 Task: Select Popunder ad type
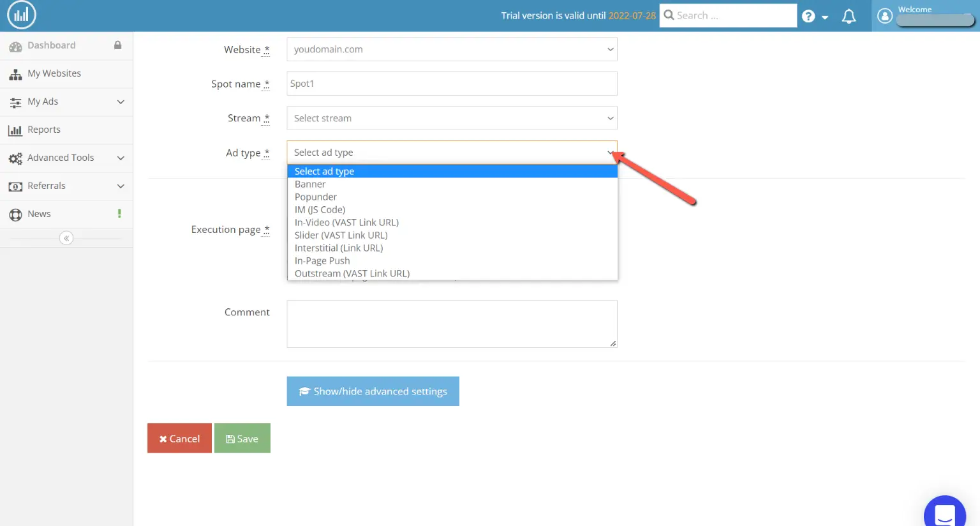point(452,197)
